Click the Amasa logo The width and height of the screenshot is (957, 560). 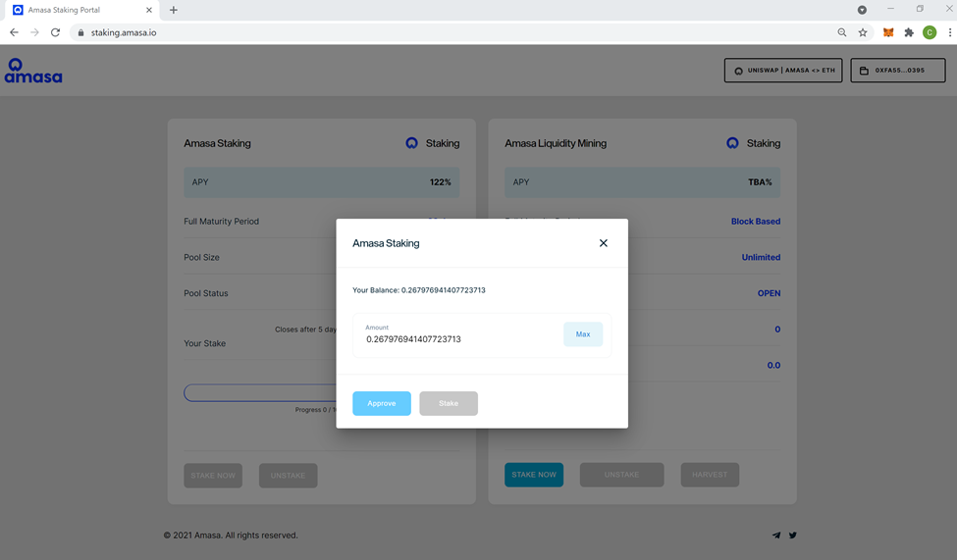[x=33, y=71]
